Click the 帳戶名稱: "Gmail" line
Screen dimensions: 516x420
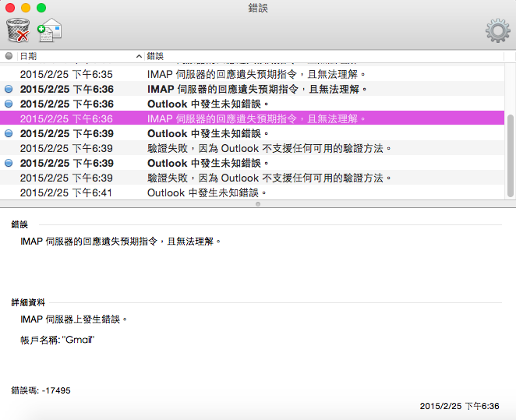(57, 340)
